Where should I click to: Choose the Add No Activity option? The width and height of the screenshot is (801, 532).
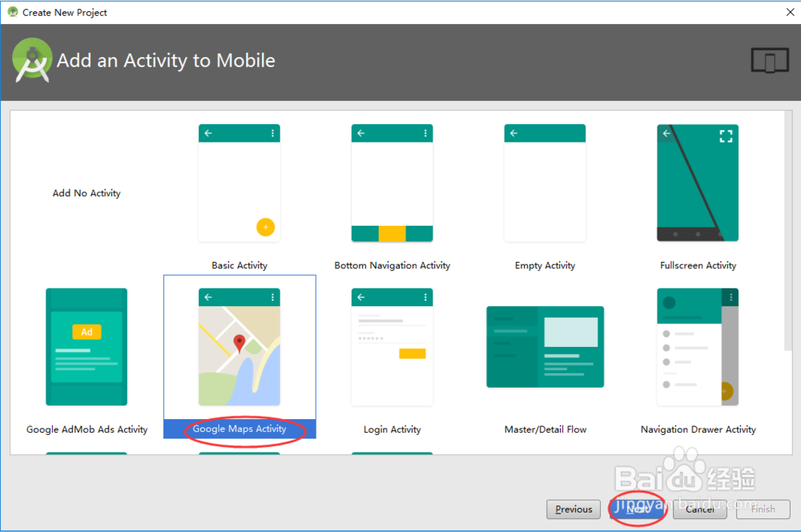(87, 193)
